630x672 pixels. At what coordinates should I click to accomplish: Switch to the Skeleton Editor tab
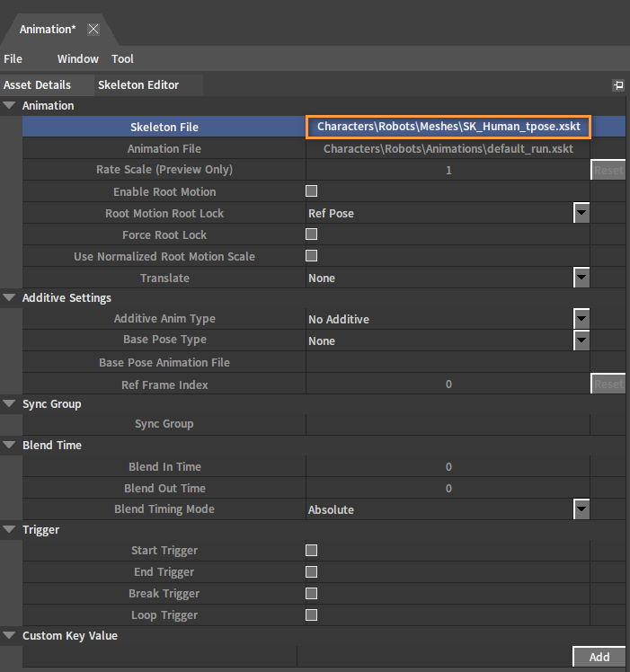138,84
